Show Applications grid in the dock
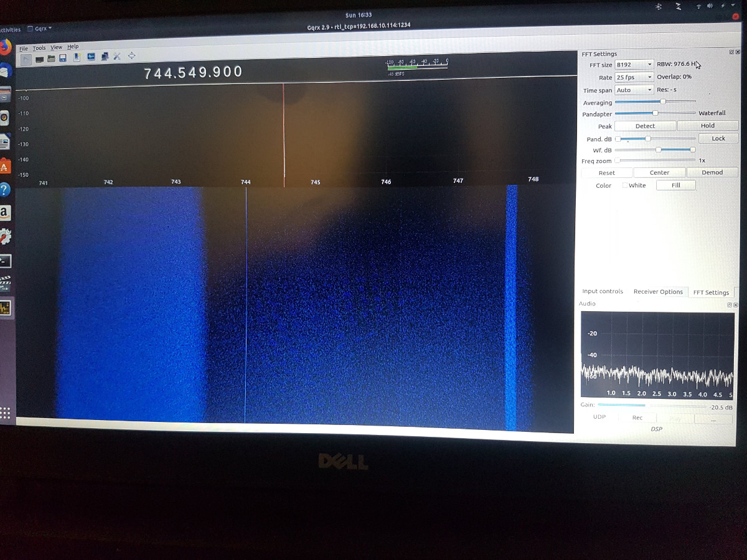Image resolution: width=747 pixels, height=560 pixels. [5, 412]
